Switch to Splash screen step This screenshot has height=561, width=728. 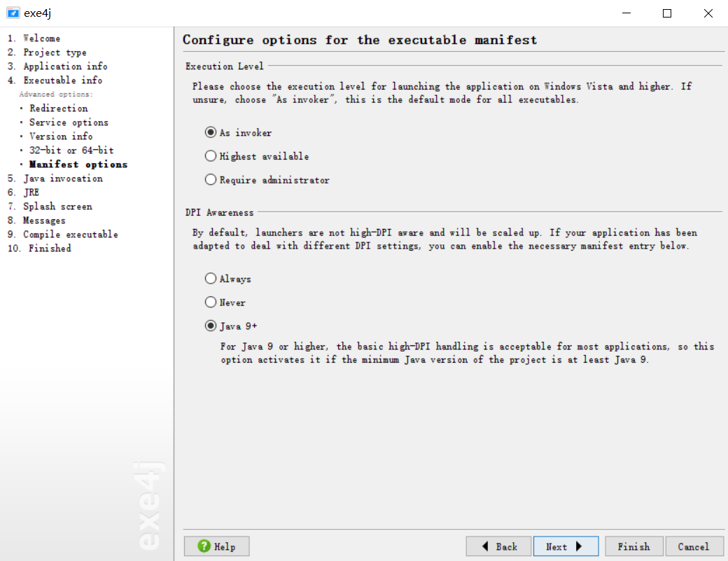coord(57,206)
